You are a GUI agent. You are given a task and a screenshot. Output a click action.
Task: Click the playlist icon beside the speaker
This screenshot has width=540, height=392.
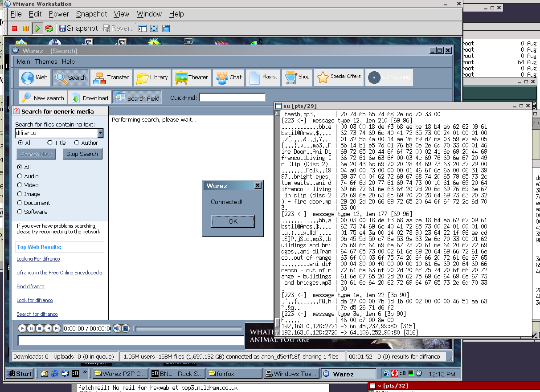(126, 328)
